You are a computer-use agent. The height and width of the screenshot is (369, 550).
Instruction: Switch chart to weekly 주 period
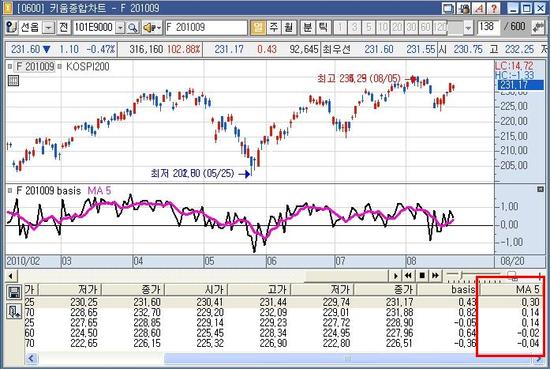(x=273, y=27)
